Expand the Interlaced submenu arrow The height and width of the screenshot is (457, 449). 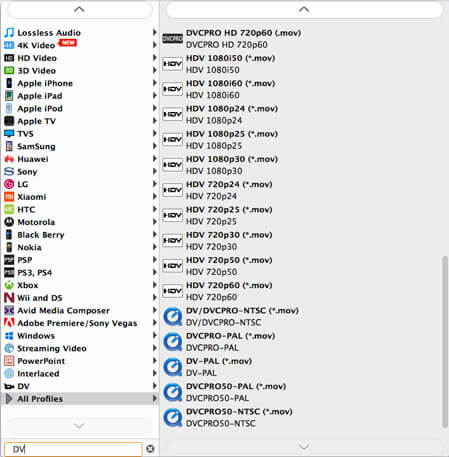pyautogui.click(x=154, y=373)
